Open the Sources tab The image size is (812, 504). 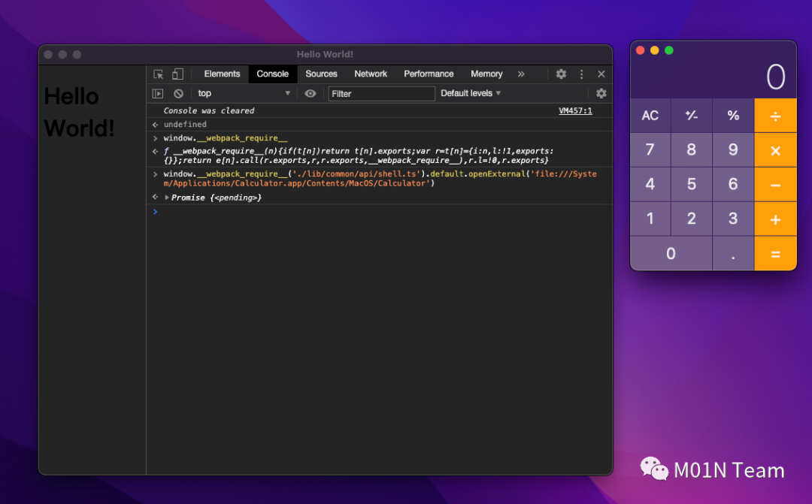pos(321,74)
